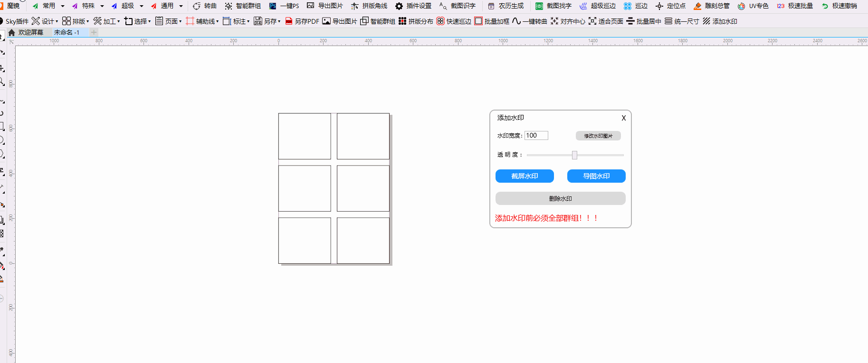Image resolution: width=868 pixels, height=363 pixels.
Task: Click the Sky插件 toolbar item
Action: pyautogui.click(x=14, y=21)
